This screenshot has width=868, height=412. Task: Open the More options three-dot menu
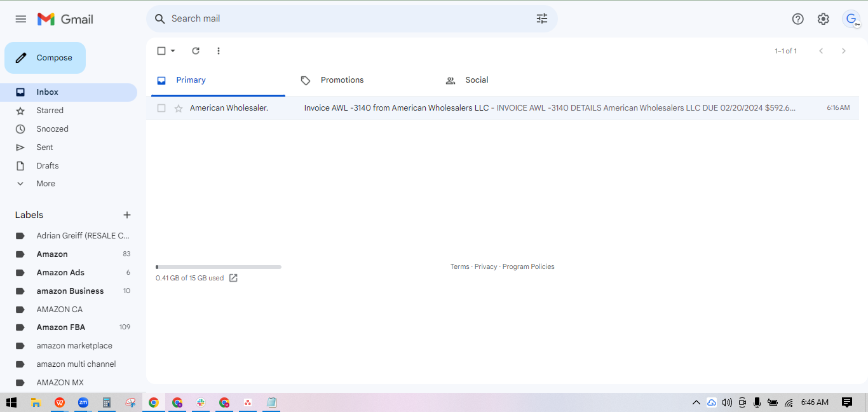[x=219, y=51]
